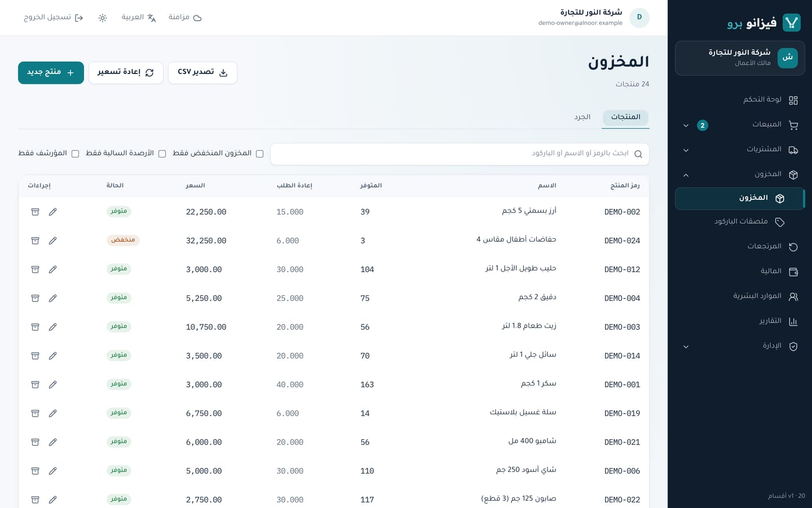Expand the الإدارة sidebar section
The width and height of the screenshot is (812, 508).
point(740,346)
